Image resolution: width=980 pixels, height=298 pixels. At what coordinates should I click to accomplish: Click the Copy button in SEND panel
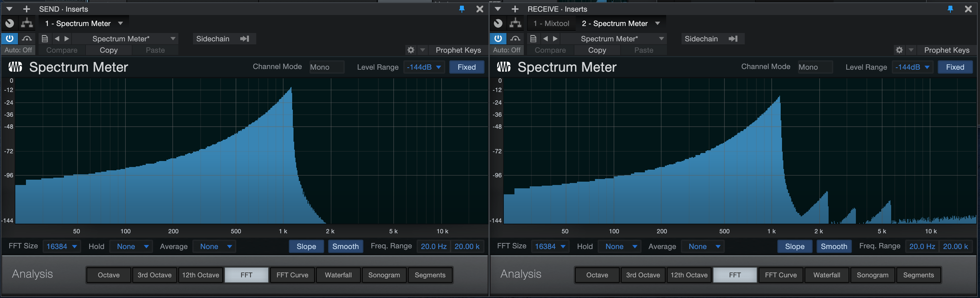pyautogui.click(x=109, y=50)
